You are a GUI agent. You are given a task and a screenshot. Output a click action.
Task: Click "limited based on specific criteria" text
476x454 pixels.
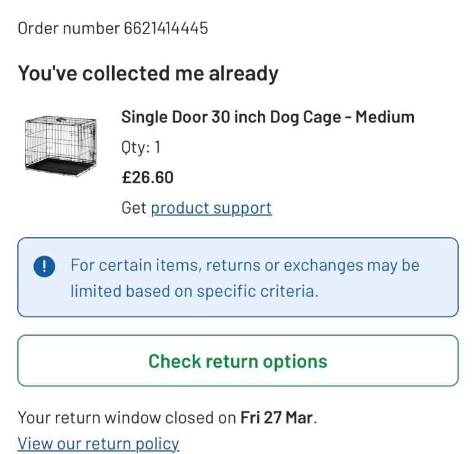tap(194, 291)
